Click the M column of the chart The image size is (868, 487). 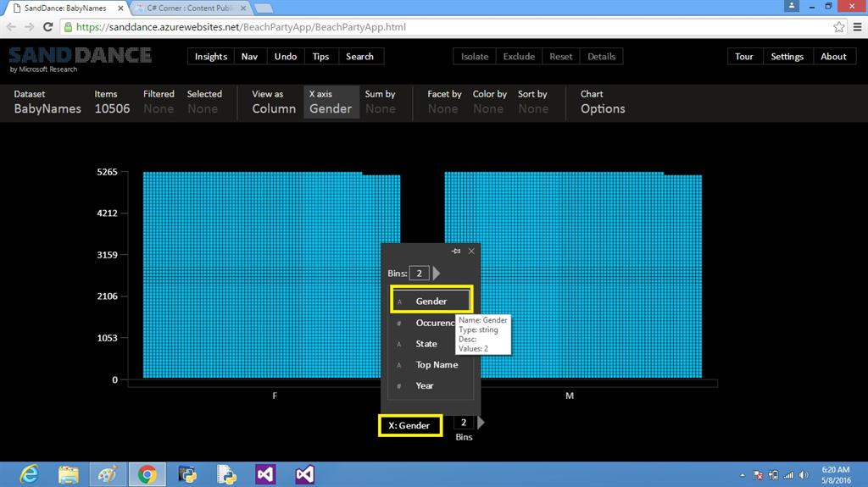point(573,275)
